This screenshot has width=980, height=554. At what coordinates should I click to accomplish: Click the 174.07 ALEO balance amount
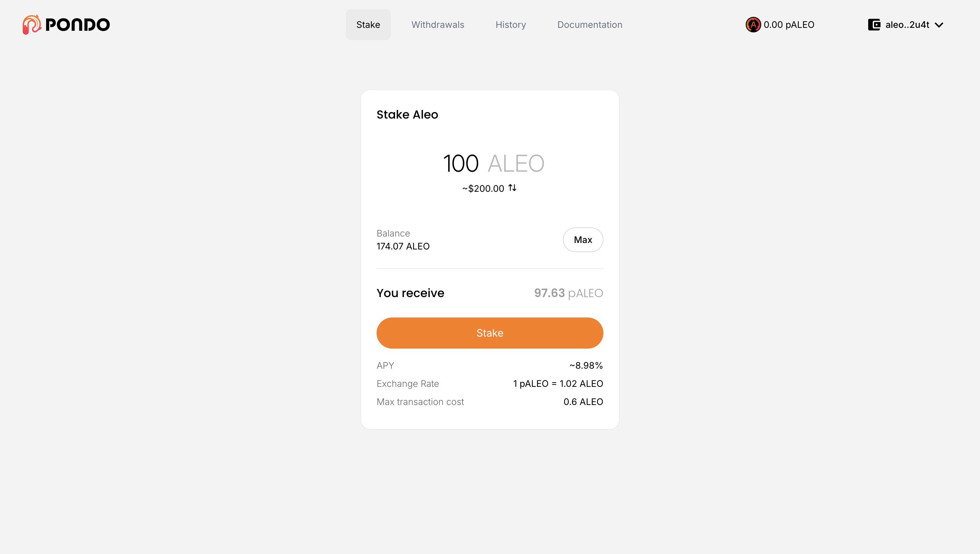point(402,246)
